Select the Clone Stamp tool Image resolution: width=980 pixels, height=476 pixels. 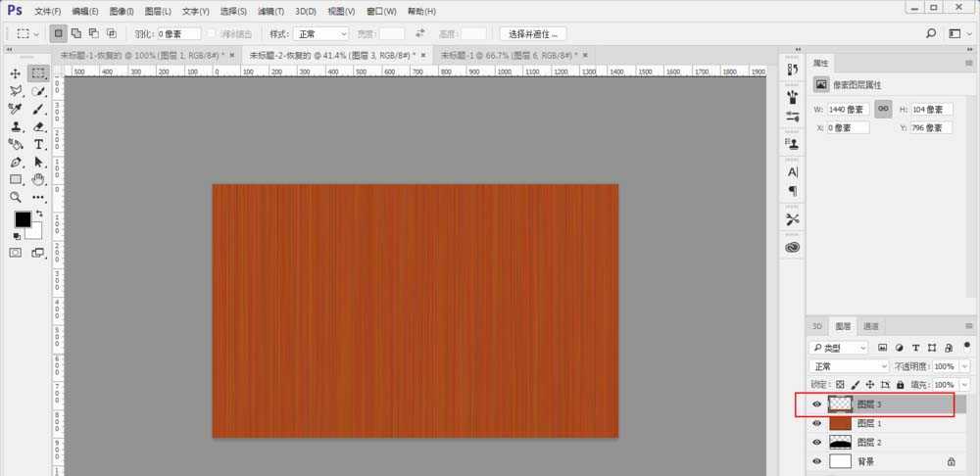(x=16, y=126)
